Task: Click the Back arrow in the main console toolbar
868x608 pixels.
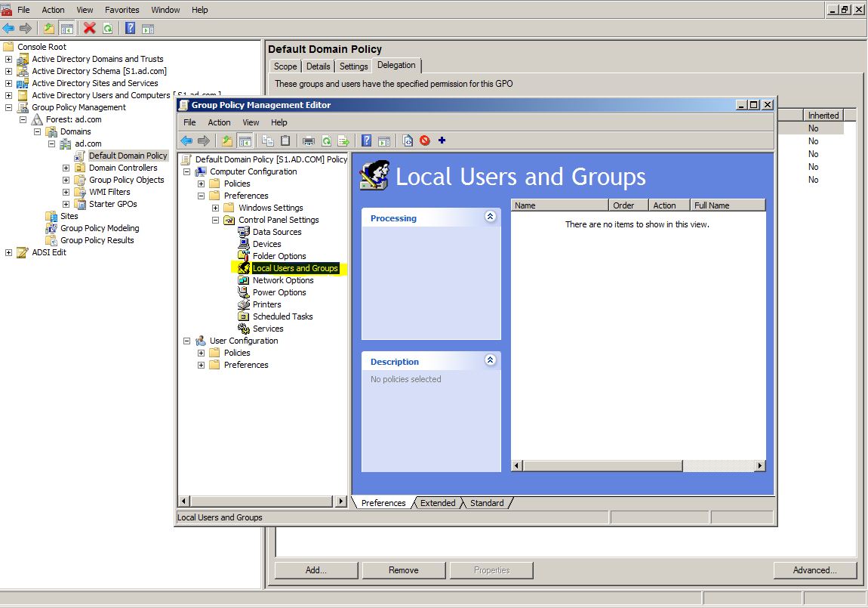Action: [x=8, y=28]
